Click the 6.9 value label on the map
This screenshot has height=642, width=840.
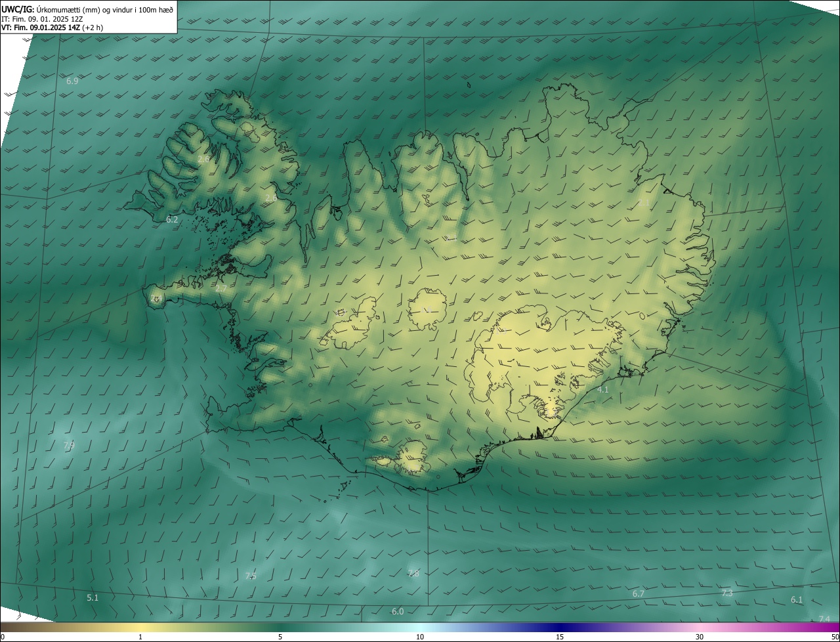click(72, 81)
